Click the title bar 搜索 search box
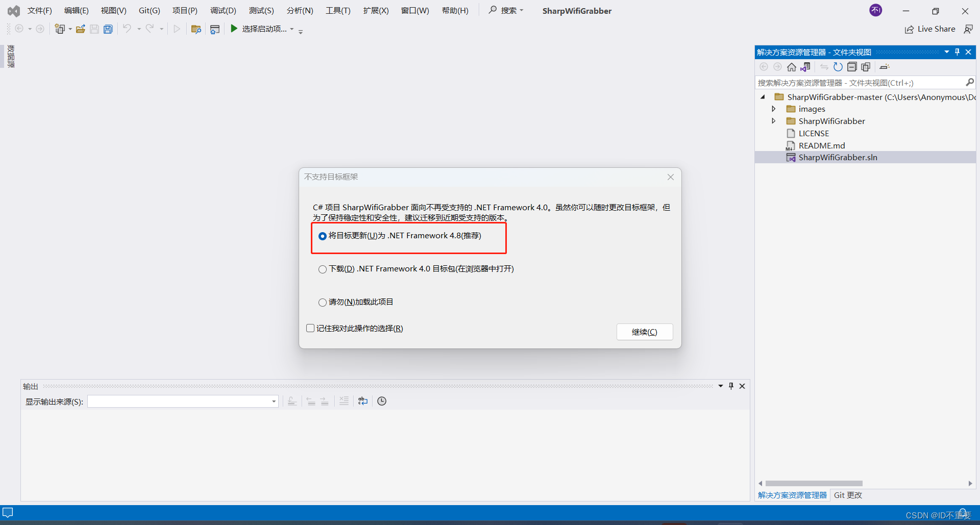Screen dimensions: 980x525 (506, 10)
